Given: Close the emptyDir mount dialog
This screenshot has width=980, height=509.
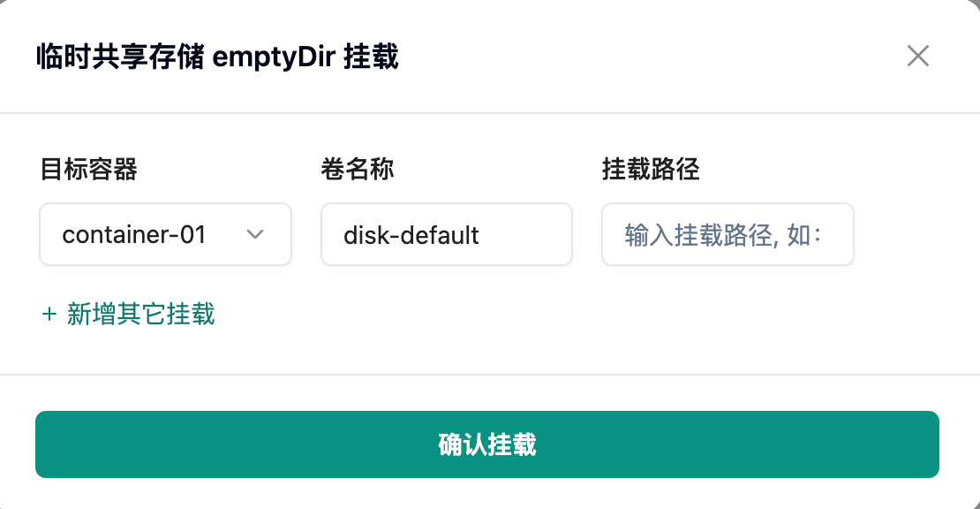Looking at the screenshot, I should tap(918, 57).
